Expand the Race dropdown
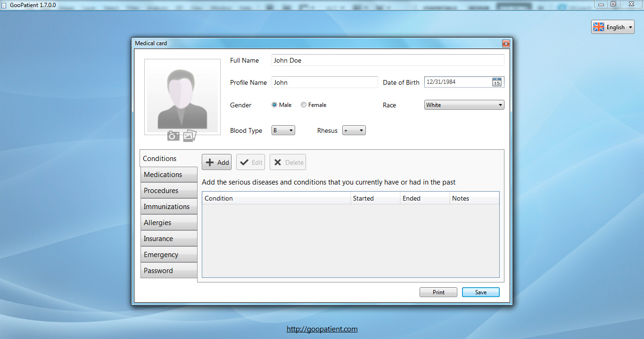The image size is (644, 339). tap(464, 105)
